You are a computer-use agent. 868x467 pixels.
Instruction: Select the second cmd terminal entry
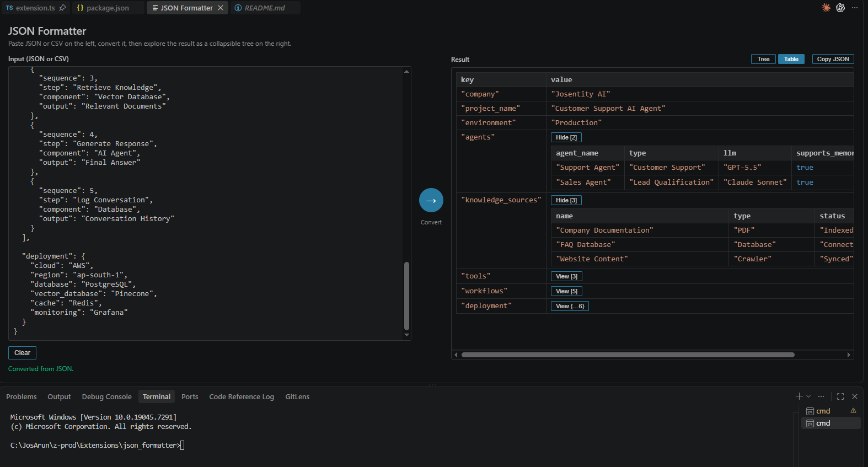(x=831, y=423)
